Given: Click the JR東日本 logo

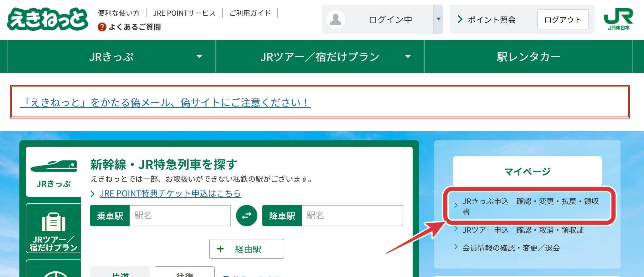Looking at the screenshot, I should point(618,19).
